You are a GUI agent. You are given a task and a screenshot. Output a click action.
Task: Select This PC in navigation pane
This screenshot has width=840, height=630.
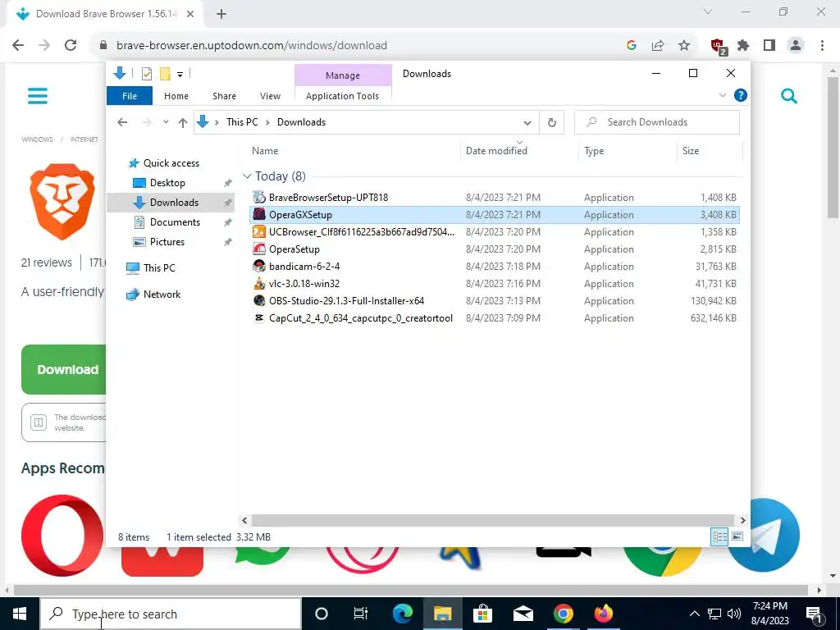[x=159, y=268]
